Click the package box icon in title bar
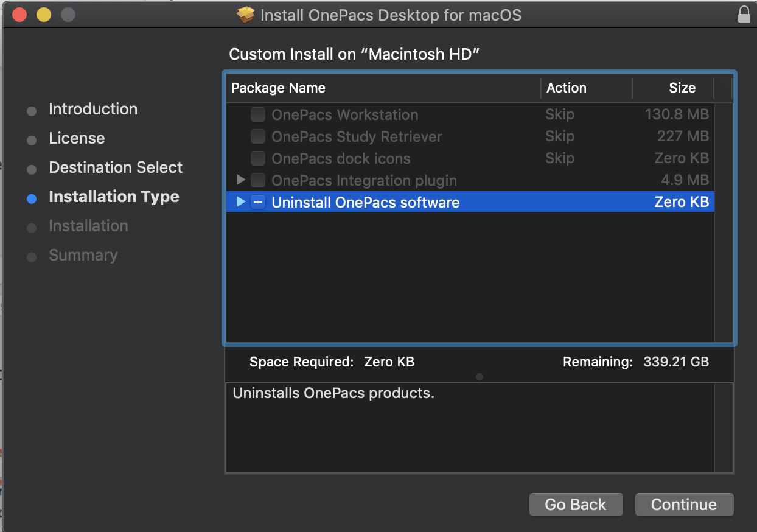Image resolution: width=757 pixels, height=532 pixels. [x=246, y=15]
